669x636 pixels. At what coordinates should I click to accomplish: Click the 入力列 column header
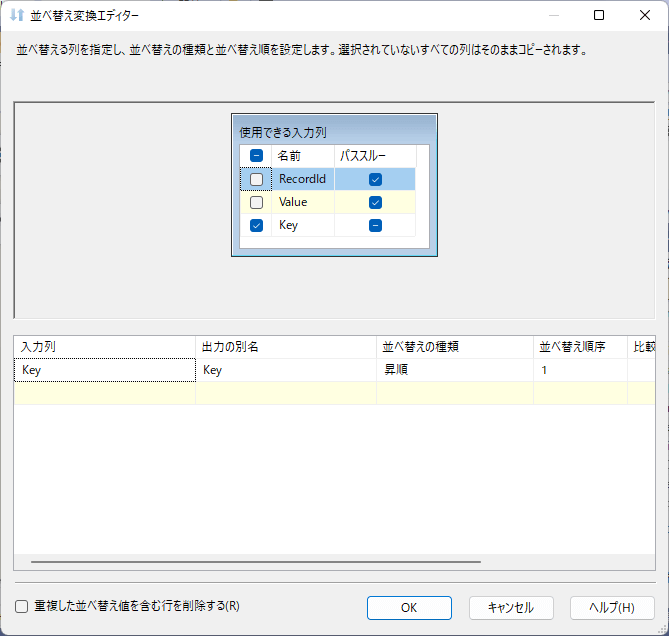105,347
